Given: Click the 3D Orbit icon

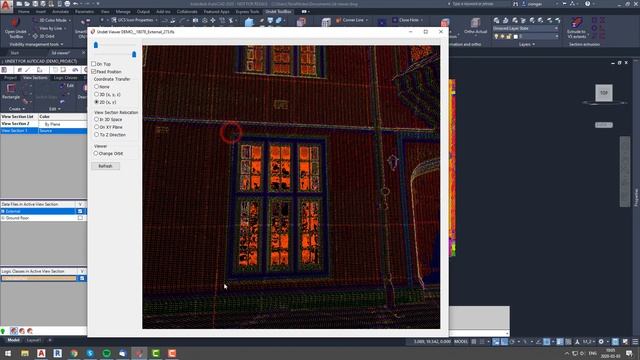Looking at the screenshot, I should (35, 36).
